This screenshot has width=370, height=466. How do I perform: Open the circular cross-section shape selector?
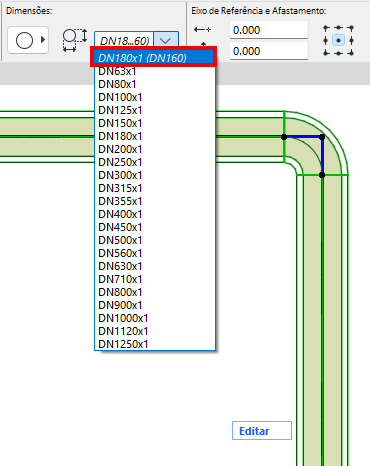click(x=28, y=40)
